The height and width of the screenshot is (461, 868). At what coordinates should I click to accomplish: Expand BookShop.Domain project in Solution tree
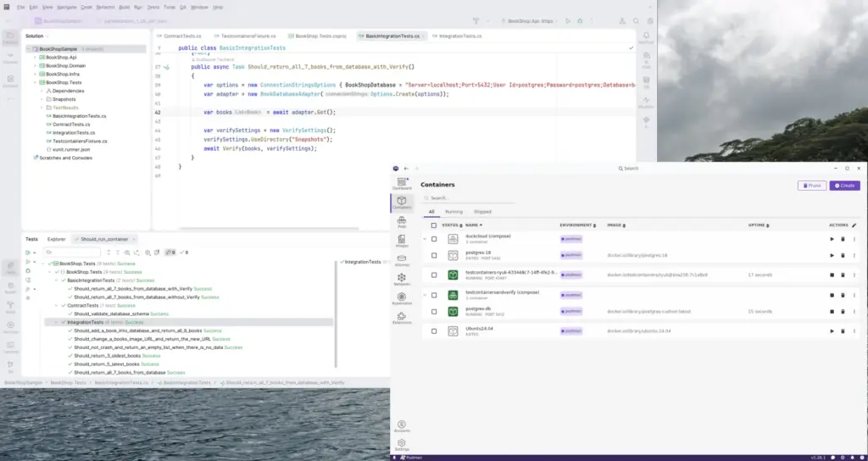pos(35,65)
